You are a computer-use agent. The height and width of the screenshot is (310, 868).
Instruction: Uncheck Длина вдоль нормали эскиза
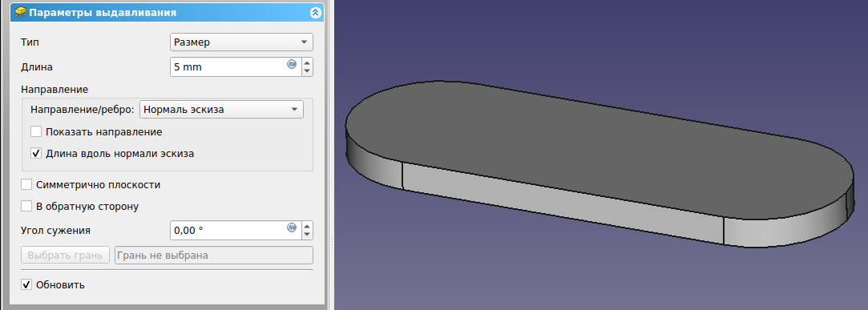point(37,153)
